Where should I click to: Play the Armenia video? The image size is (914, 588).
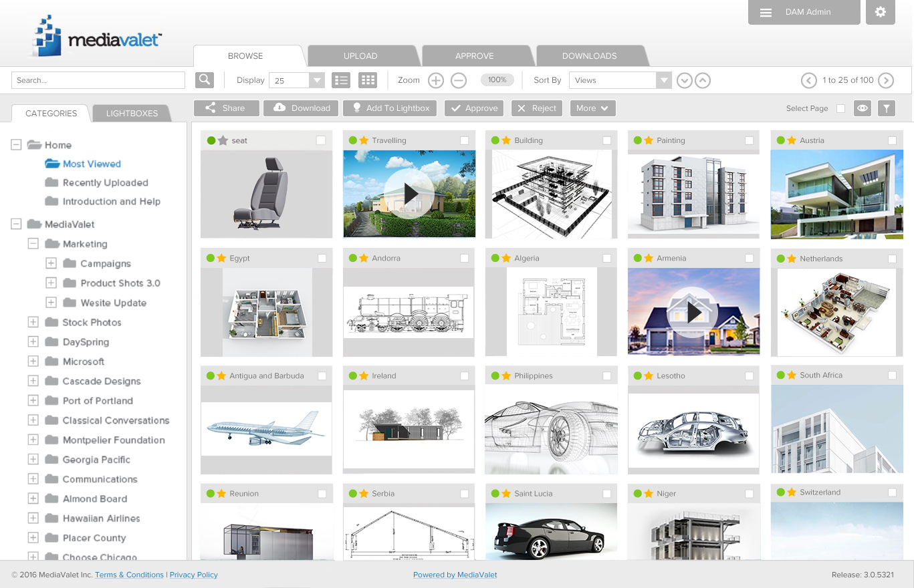(693, 311)
